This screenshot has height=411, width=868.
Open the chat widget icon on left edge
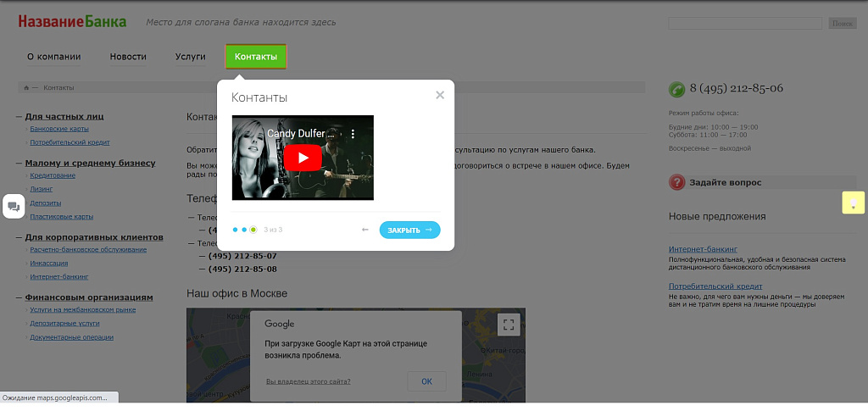14,206
